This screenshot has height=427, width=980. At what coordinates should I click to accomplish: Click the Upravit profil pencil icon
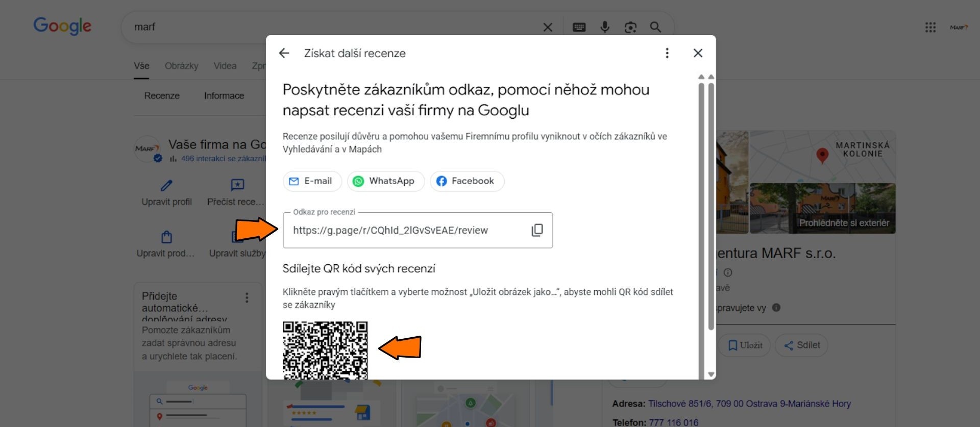tap(166, 185)
